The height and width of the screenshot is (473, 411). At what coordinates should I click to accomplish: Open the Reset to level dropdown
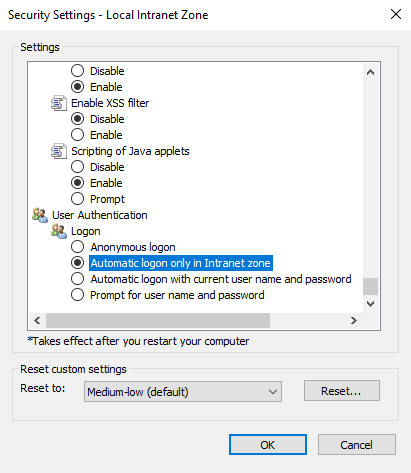[183, 392]
